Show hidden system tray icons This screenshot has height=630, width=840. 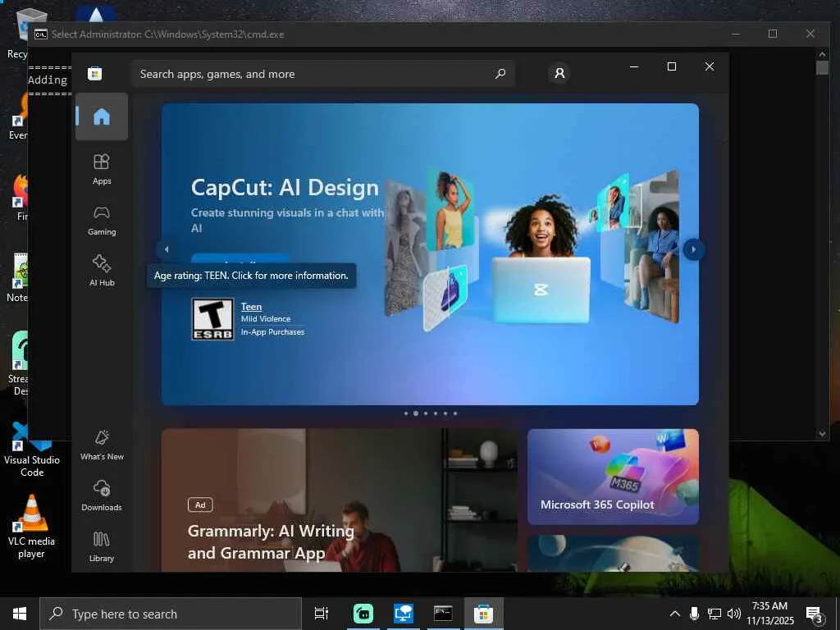(675, 614)
